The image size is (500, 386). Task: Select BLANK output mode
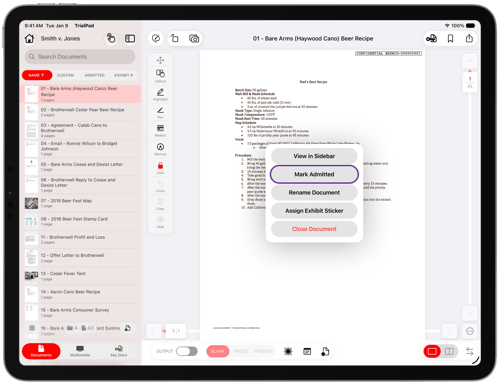pyautogui.click(x=218, y=351)
